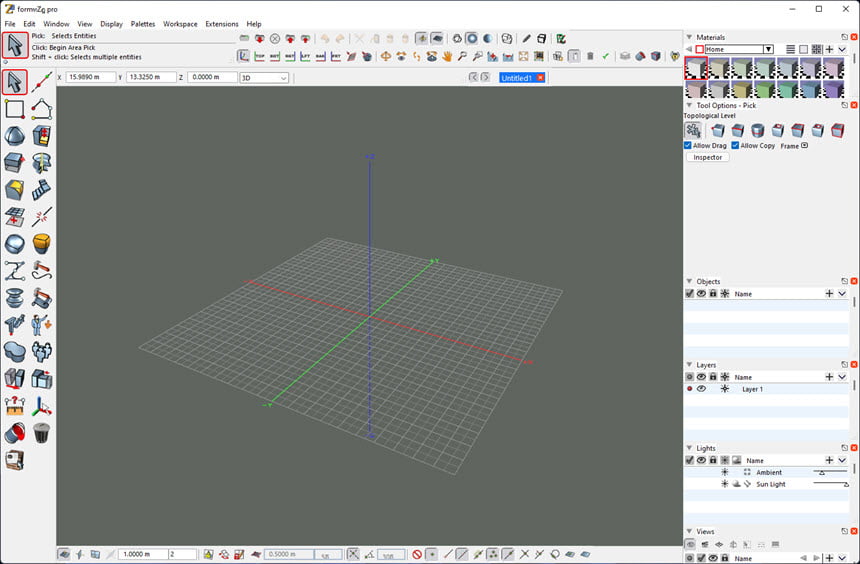This screenshot has width=860, height=564.
Task: Click the red no-snap circle icon
Action: point(417,554)
